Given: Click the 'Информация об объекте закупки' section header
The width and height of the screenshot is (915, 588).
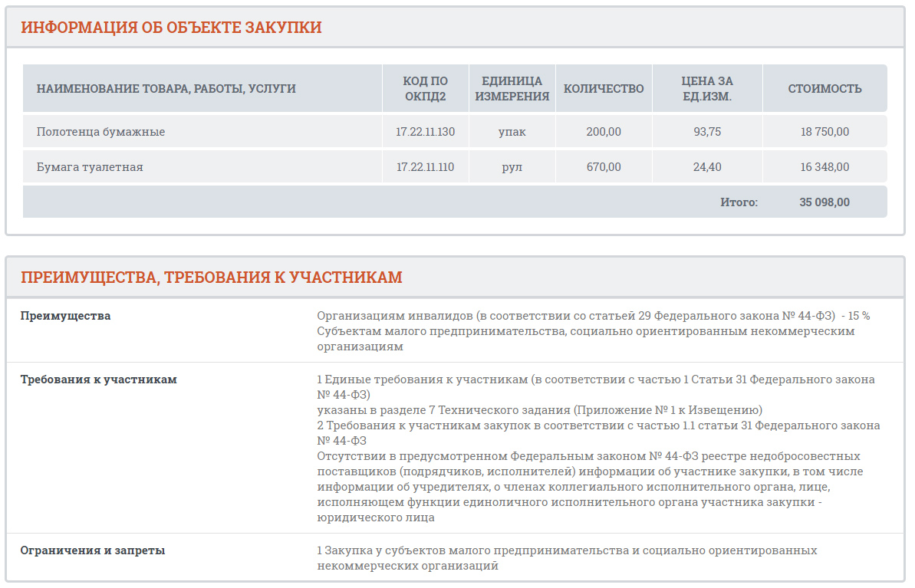Looking at the screenshot, I should tap(171, 28).
